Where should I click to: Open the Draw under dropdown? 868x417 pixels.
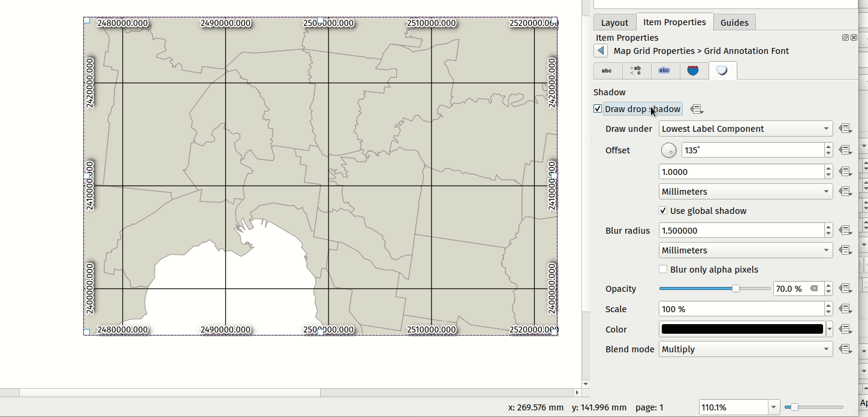tap(745, 129)
